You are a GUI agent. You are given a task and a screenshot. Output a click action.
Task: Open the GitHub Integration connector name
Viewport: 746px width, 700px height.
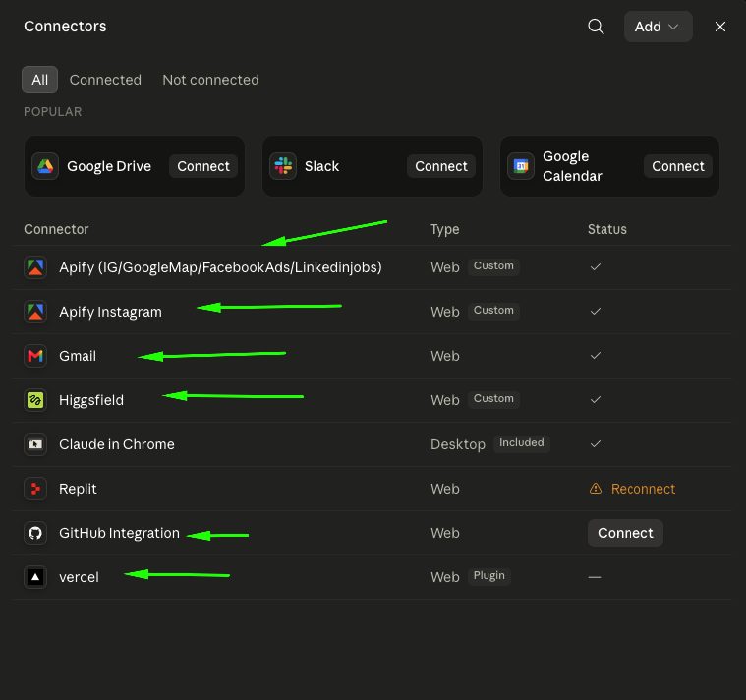[x=119, y=533]
